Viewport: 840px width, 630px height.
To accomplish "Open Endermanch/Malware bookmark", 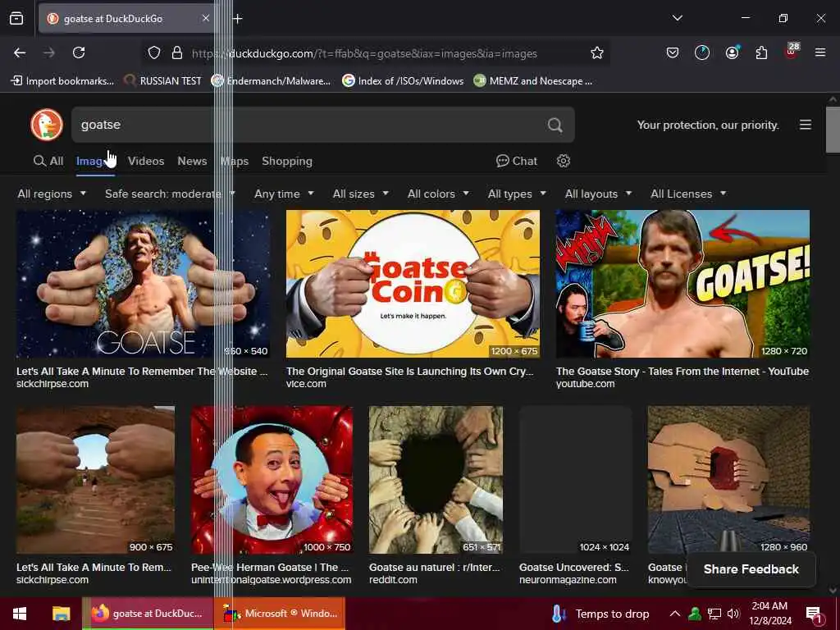I will 271,81.
